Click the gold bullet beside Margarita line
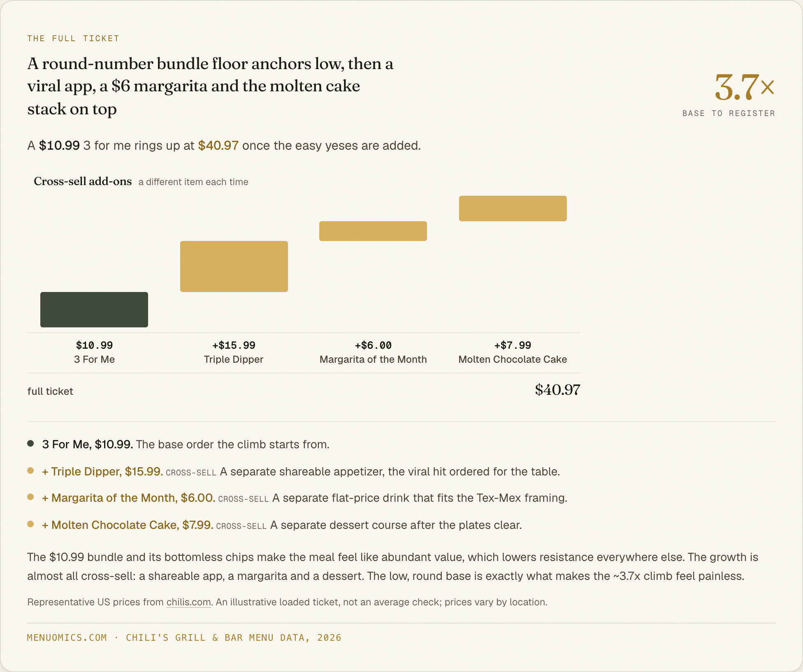Screen dimensions: 803x672 point(30,497)
